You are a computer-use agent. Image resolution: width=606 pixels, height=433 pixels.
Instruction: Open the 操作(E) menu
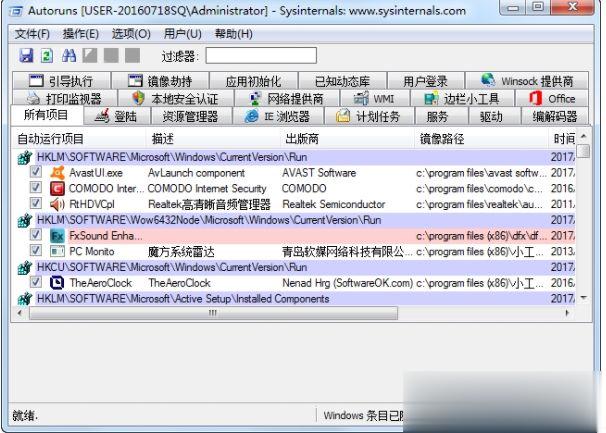(80, 34)
